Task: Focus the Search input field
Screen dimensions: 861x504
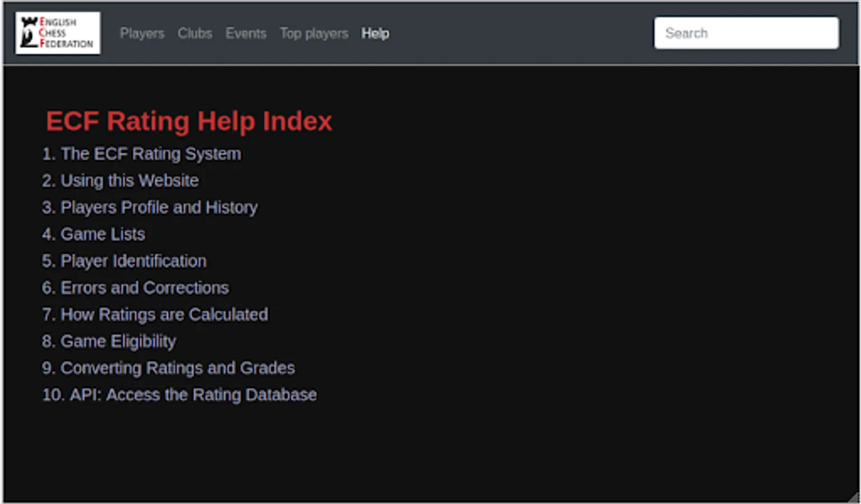Action: [747, 33]
